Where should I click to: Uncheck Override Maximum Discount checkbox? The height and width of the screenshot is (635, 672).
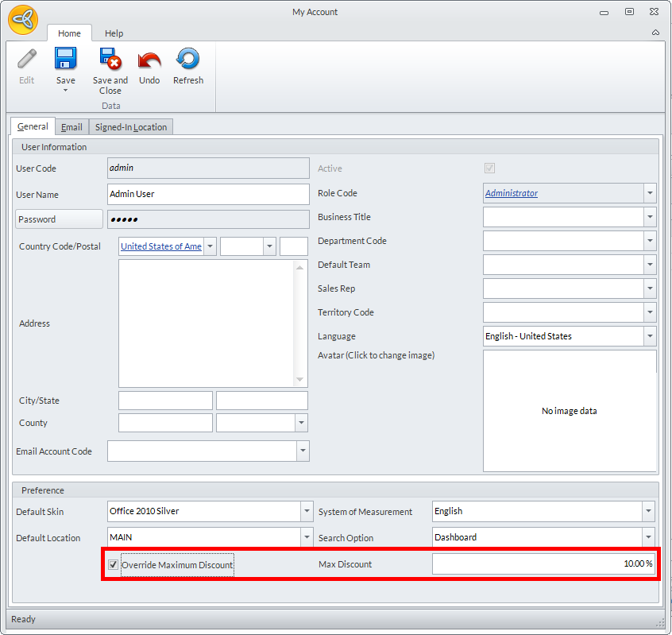113,565
